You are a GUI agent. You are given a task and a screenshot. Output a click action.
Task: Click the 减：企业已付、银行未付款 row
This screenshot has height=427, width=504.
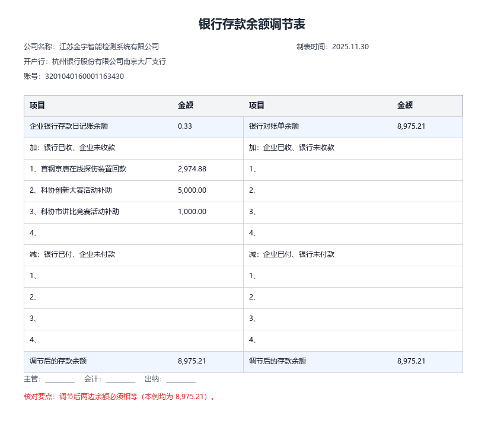point(353,255)
